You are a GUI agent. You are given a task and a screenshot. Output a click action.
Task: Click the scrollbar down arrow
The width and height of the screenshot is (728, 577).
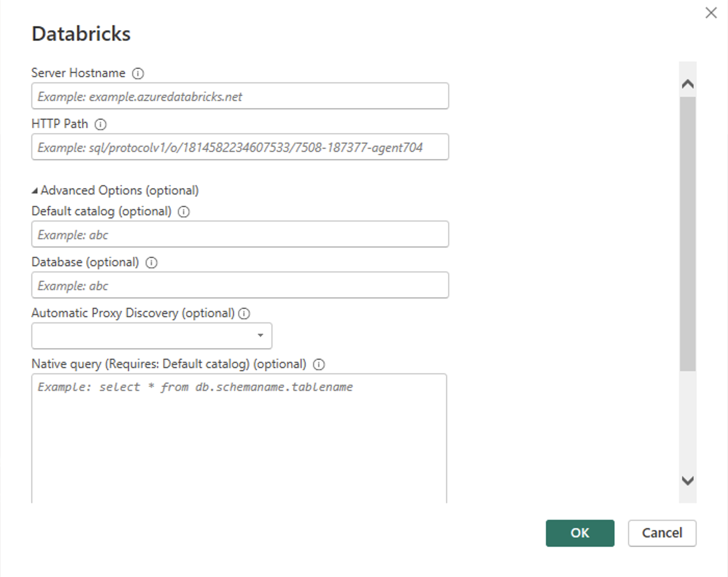click(x=687, y=481)
